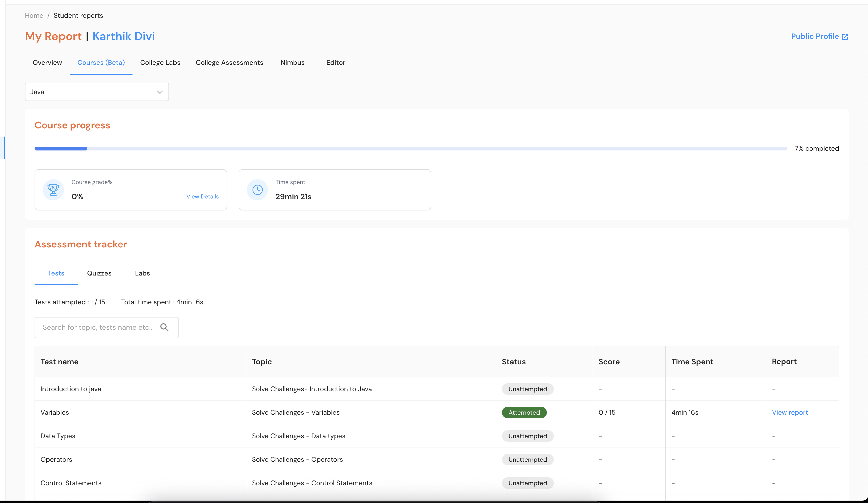Open the Java course selector box

click(88, 92)
